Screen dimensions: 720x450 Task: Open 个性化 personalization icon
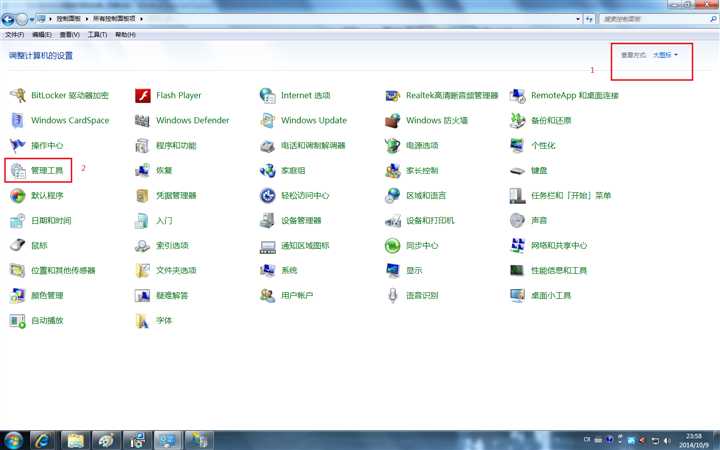pyautogui.click(x=518, y=146)
